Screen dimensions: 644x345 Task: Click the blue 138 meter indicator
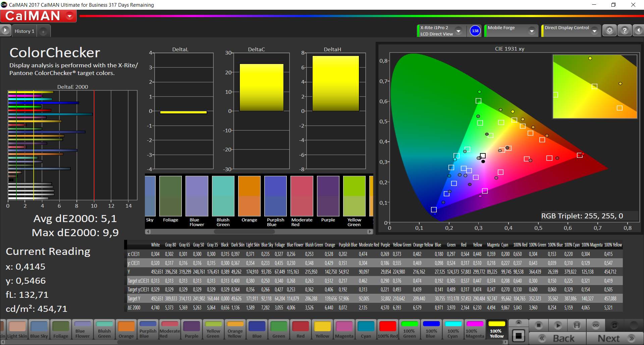click(475, 31)
